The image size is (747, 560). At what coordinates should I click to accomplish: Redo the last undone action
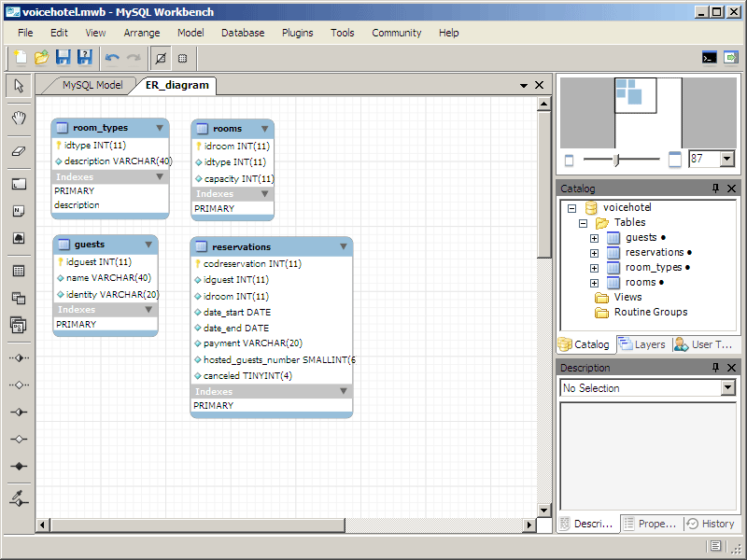134,58
